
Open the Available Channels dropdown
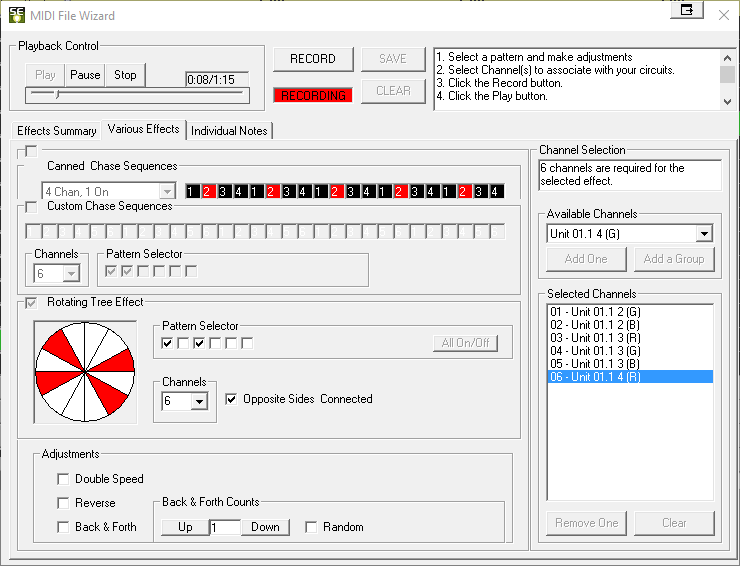[x=704, y=234]
